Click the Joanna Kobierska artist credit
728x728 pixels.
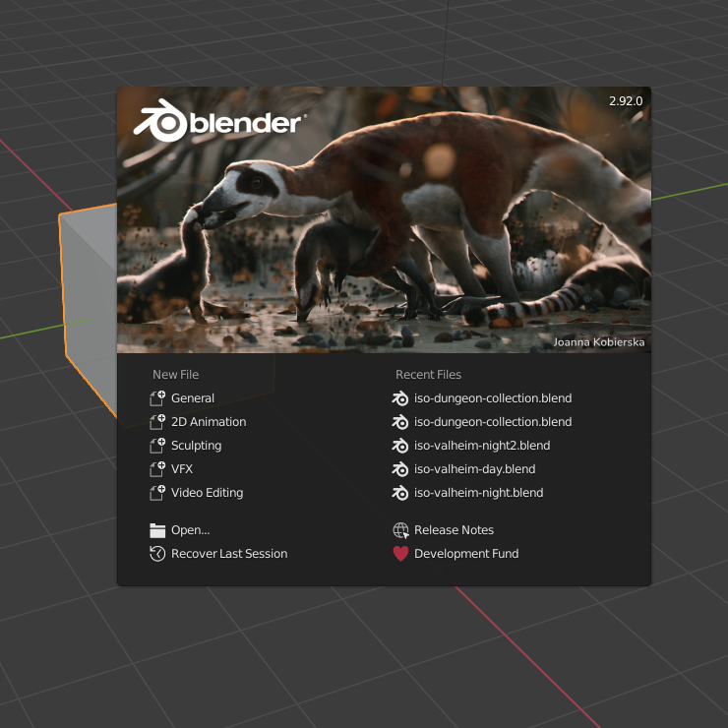pos(598,342)
